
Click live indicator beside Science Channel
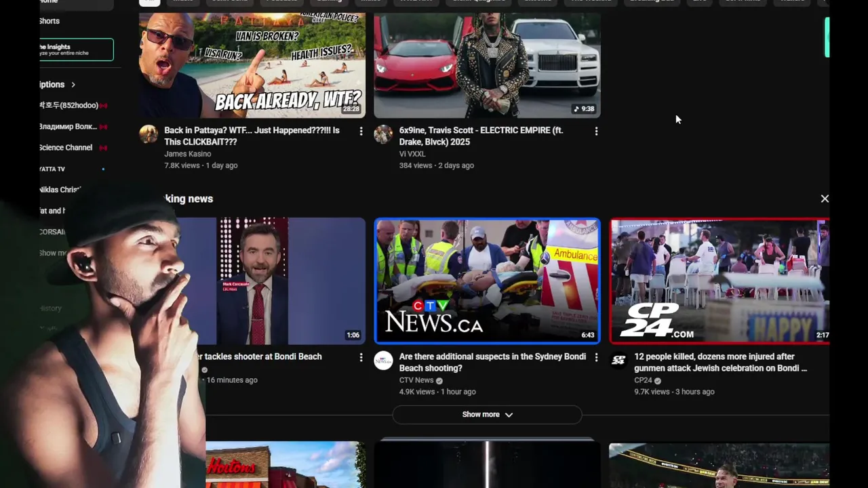(x=104, y=148)
